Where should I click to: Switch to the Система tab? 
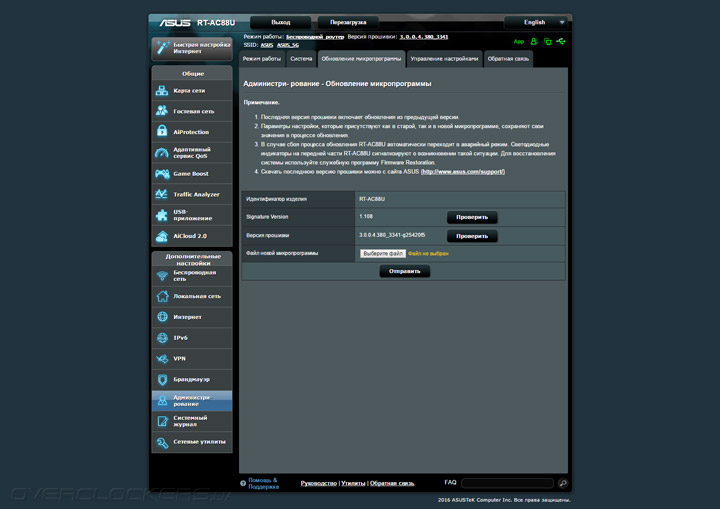301,59
